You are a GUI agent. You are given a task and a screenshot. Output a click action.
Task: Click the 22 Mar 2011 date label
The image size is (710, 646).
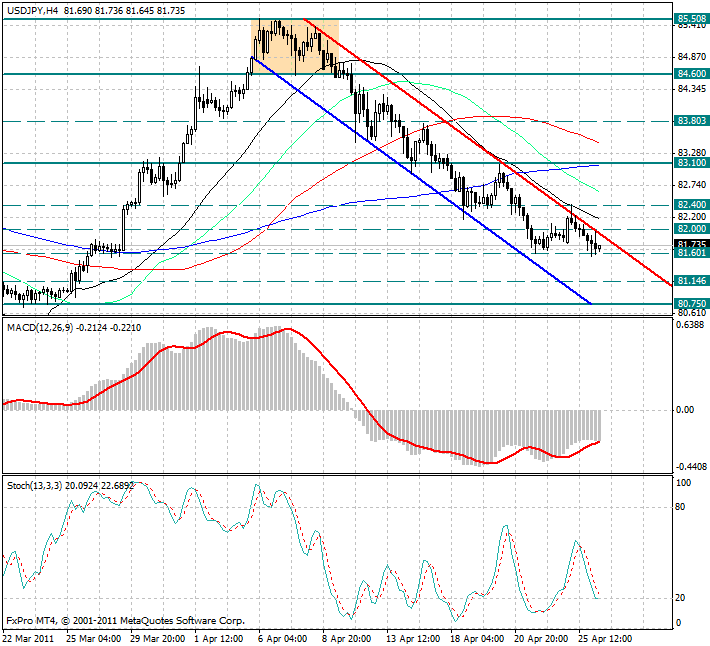(x=29, y=639)
